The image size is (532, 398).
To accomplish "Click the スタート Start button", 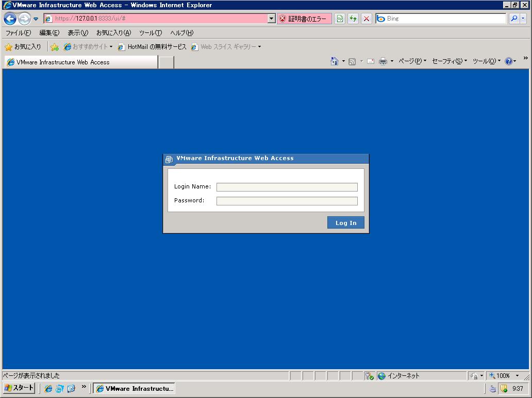I will click(x=19, y=388).
